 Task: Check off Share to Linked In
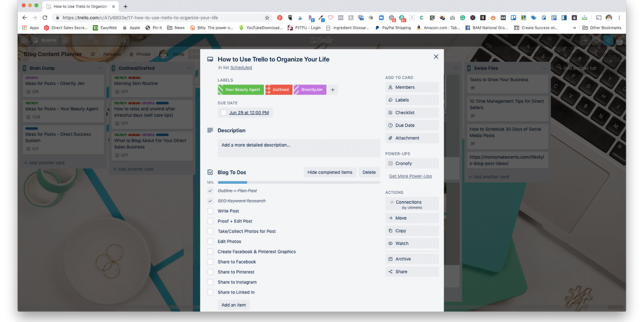click(210, 292)
